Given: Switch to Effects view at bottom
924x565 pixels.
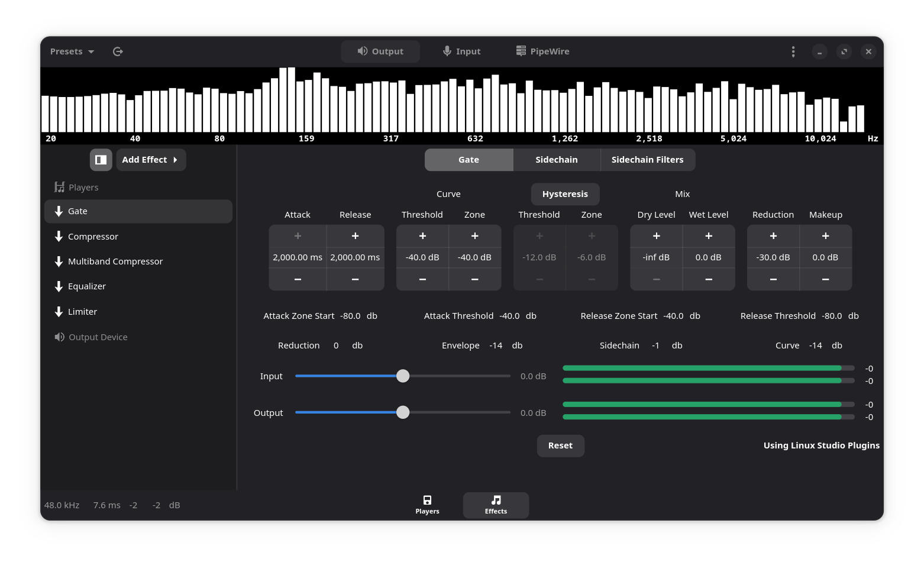Looking at the screenshot, I should click(x=496, y=505).
